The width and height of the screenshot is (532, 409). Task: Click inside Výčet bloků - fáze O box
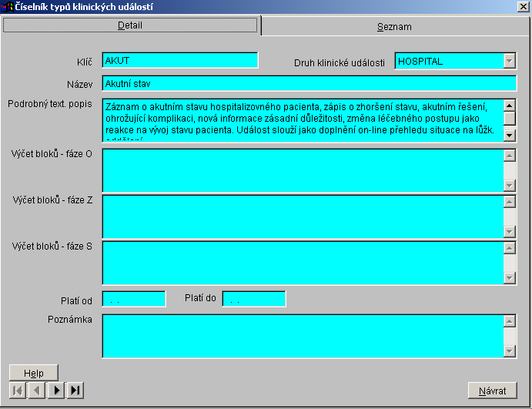pyautogui.click(x=302, y=169)
